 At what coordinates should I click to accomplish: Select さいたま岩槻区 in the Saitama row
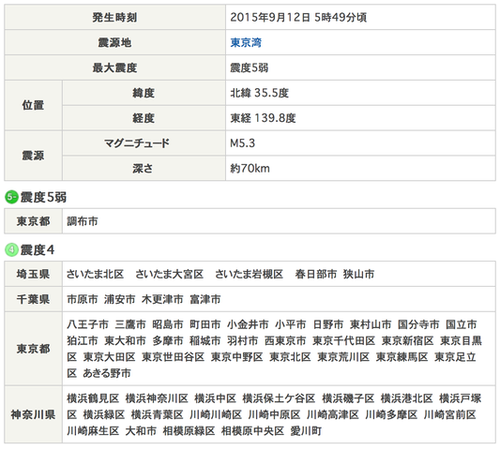[249, 274]
